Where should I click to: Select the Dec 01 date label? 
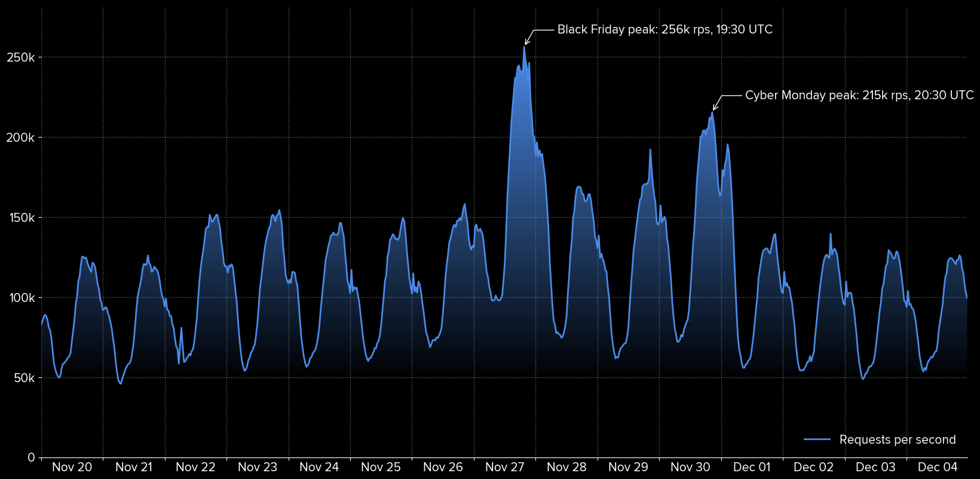point(752,468)
